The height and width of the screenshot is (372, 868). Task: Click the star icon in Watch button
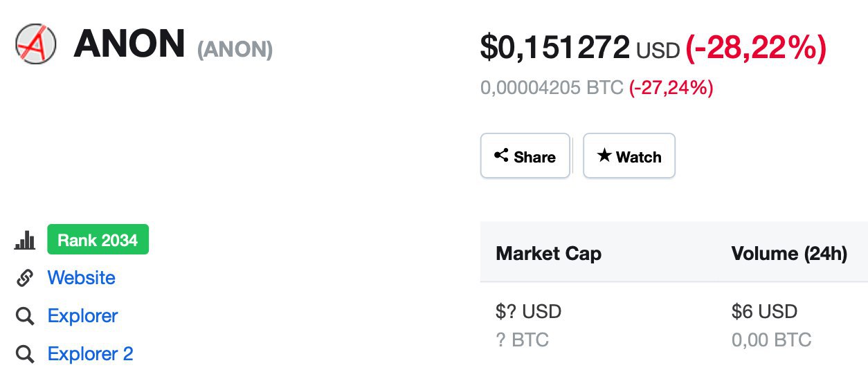click(x=604, y=156)
